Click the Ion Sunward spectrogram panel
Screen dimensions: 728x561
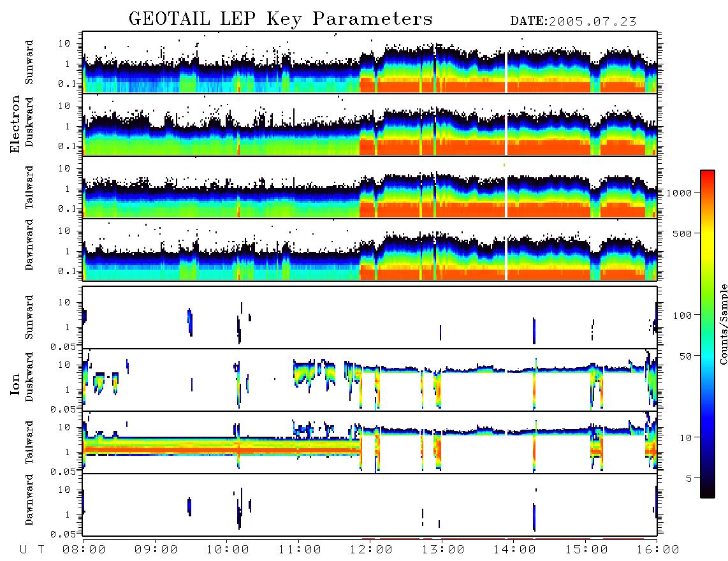[x=370, y=317]
